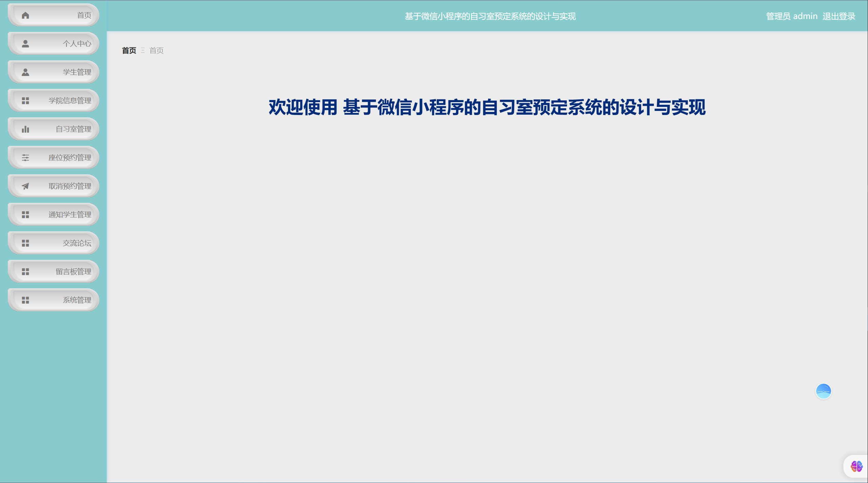The width and height of the screenshot is (868, 483).
Task: Click the 管理员 admin user label
Action: click(791, 16)
